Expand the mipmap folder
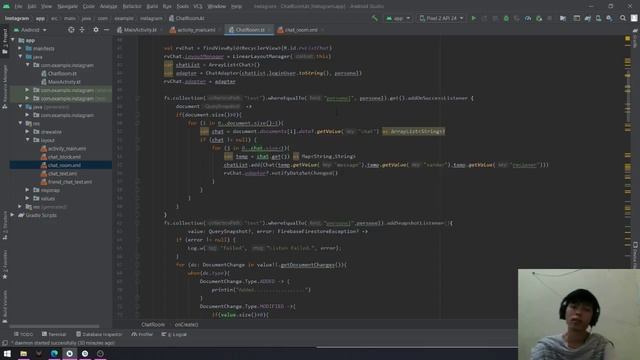Screen dimensions: 640x360 point(28,190)
